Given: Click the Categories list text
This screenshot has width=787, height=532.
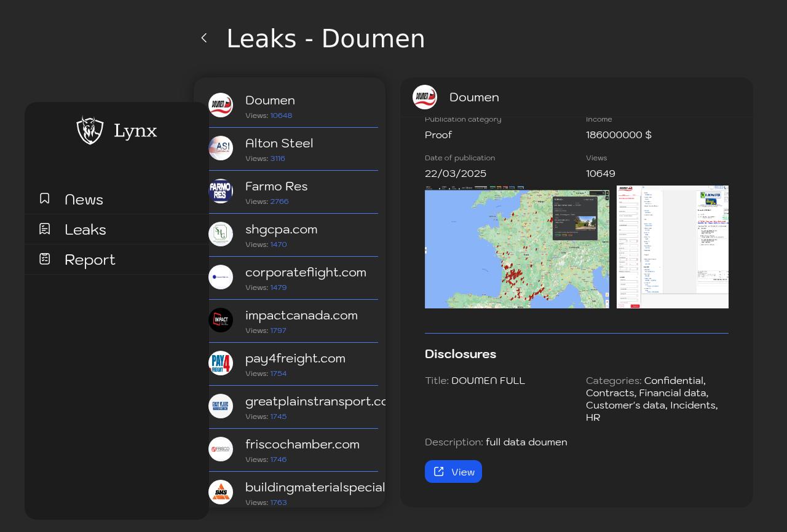Looking at the screenshot, I should pyautogui.click(x=652, y=399).
